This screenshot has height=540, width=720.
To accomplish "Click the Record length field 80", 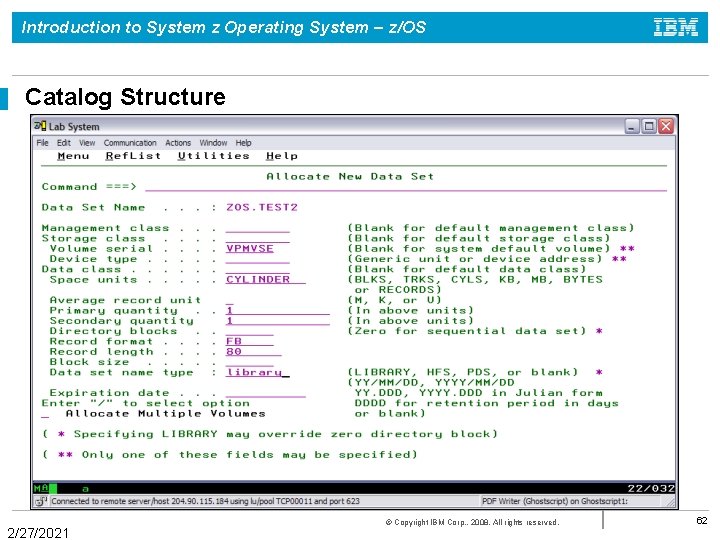I will pyautogui.click(x=253, y=352).
